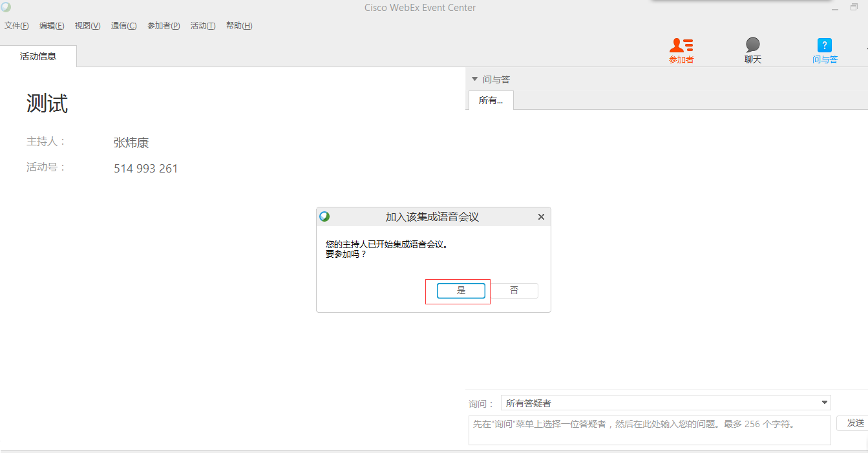Open the 视图(V) menu
The width and height of the screenshot is (868, 453).
(87, 26)
